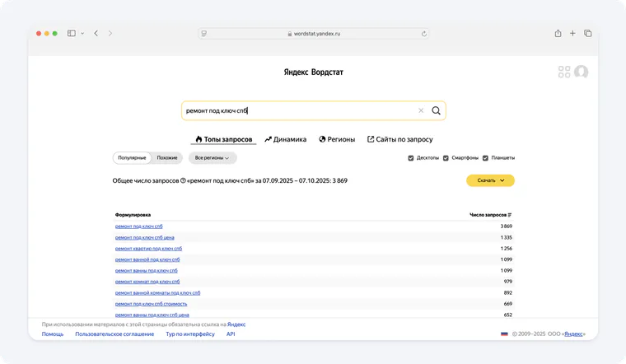Switch to the Динамика tab
The height and width of the screenshot is (364, 626).
(x=286, y=139)
